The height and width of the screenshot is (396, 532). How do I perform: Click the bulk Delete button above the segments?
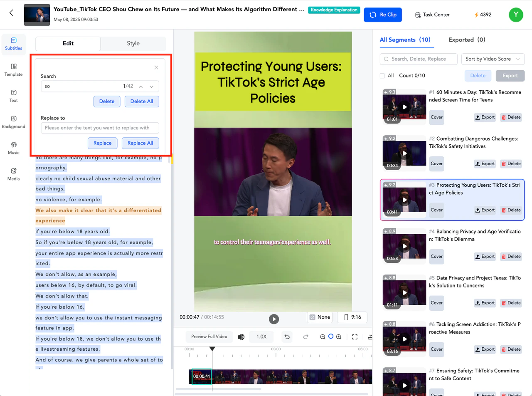(478, 76)
